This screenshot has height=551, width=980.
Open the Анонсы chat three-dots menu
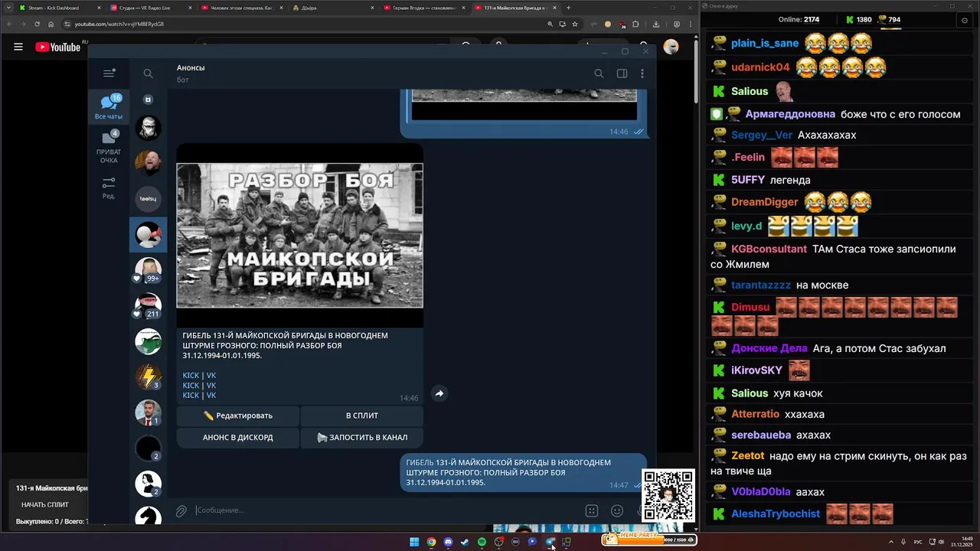(642, 73)
